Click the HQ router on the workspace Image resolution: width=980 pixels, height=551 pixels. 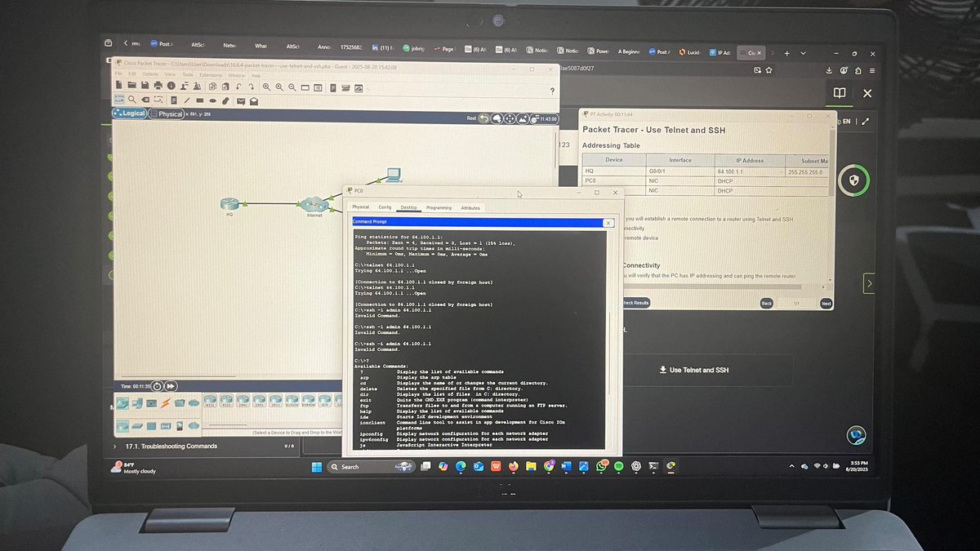point(229,203)
